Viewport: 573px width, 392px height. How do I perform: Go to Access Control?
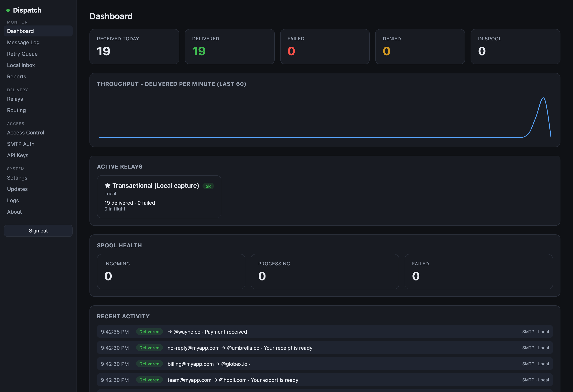pos(38,132)
